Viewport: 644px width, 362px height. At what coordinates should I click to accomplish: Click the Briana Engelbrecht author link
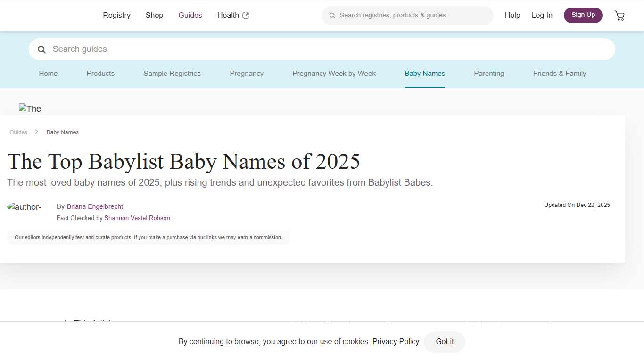click(95, 206)
